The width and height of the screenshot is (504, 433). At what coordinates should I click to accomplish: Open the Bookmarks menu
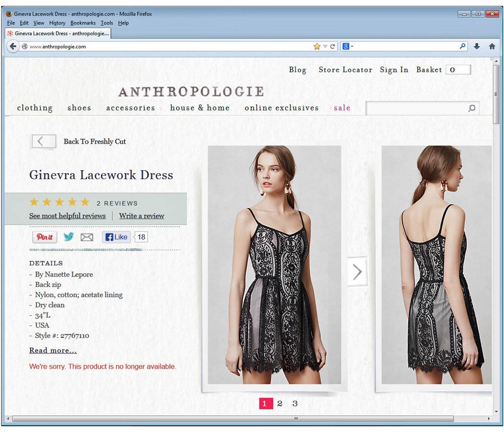(x=83, y=23)
